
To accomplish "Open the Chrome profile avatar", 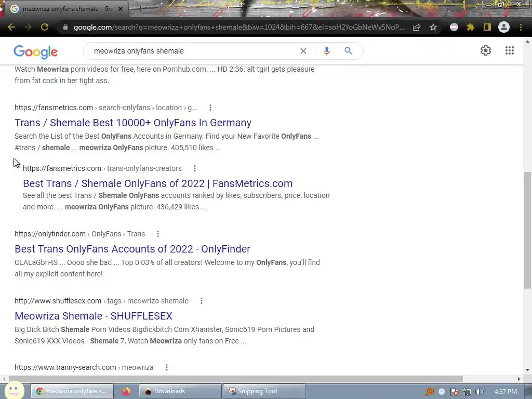I will click(x=504, y=27).
